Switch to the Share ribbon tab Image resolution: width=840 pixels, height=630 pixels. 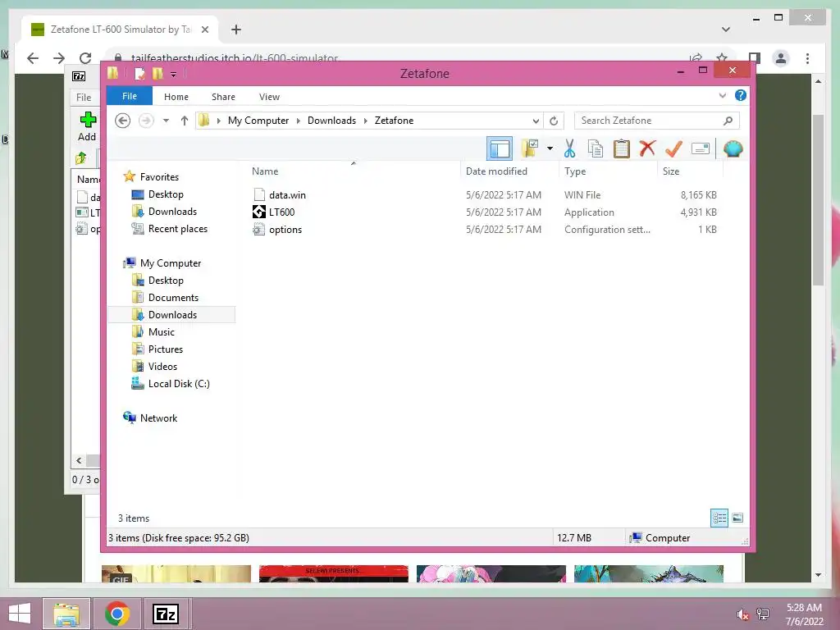(223, 97)
